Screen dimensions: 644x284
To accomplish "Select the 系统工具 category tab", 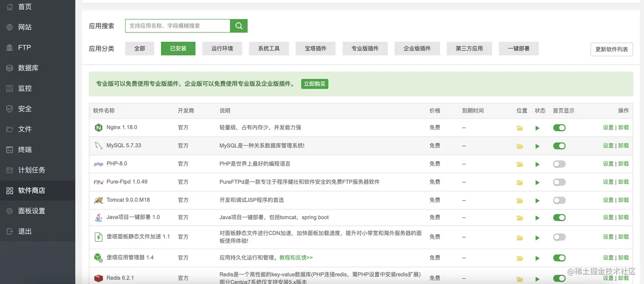I will (269, 49).
